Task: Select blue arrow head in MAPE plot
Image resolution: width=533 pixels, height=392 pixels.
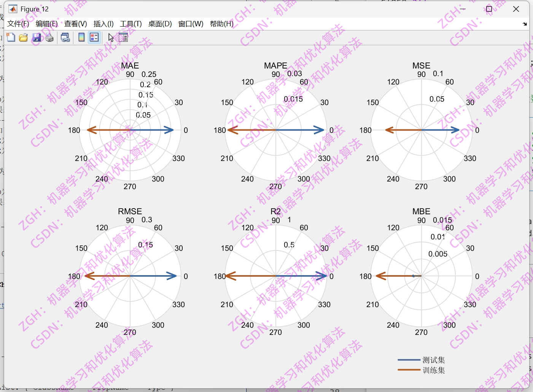Action: [320, 130]
